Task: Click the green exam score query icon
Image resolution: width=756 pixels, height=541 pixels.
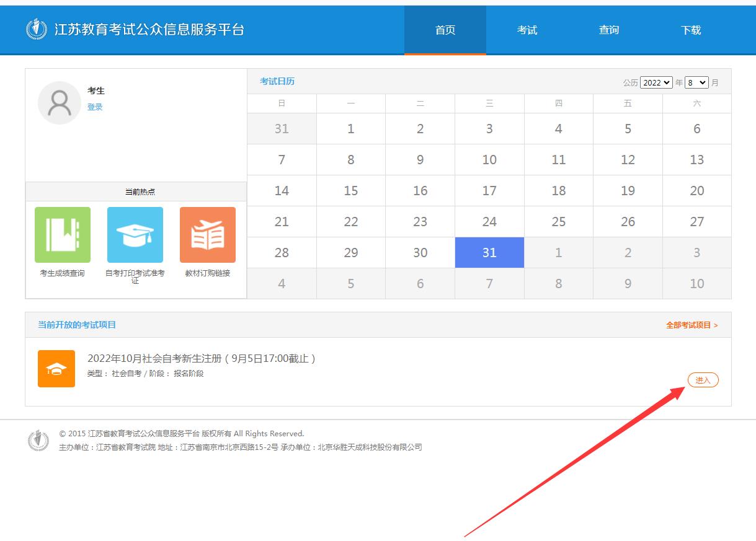Action: pos(63,235)
